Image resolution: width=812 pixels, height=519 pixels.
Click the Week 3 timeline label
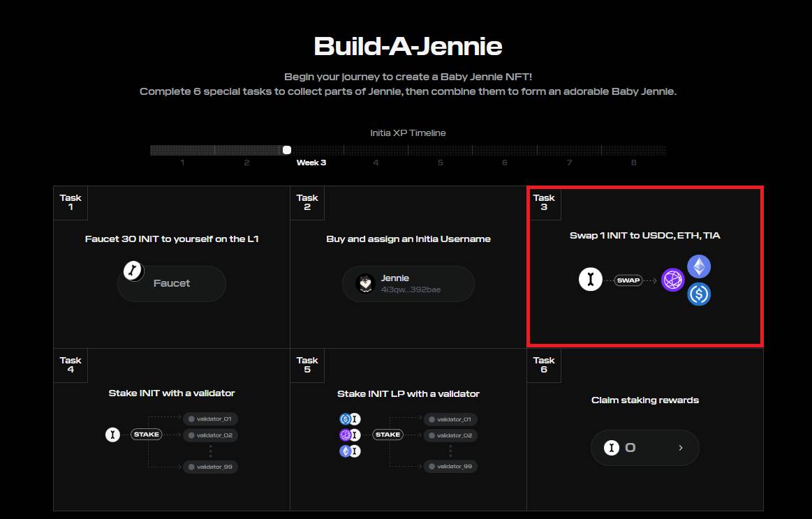tap(311, 163)
